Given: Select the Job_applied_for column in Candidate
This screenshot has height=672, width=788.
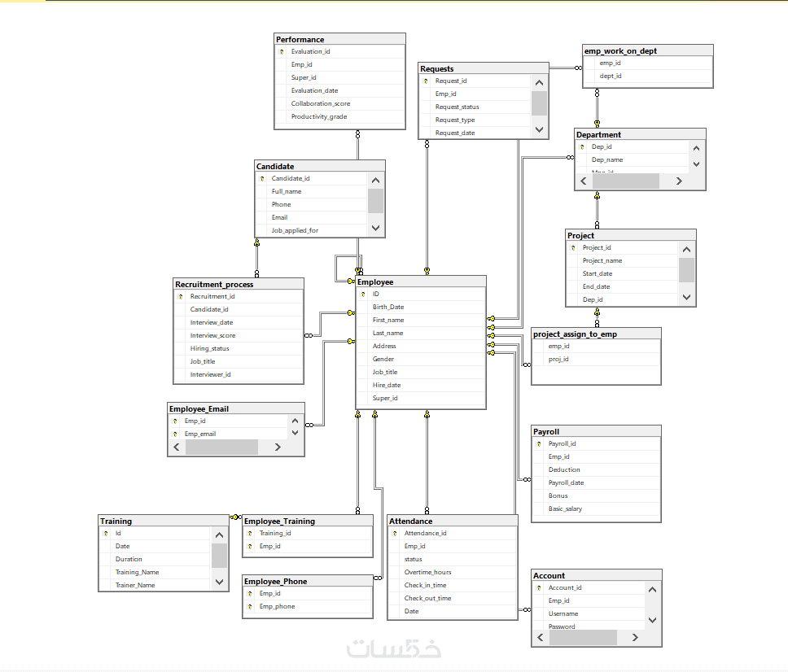Looking at the screenshot, I should pos(312,230).
